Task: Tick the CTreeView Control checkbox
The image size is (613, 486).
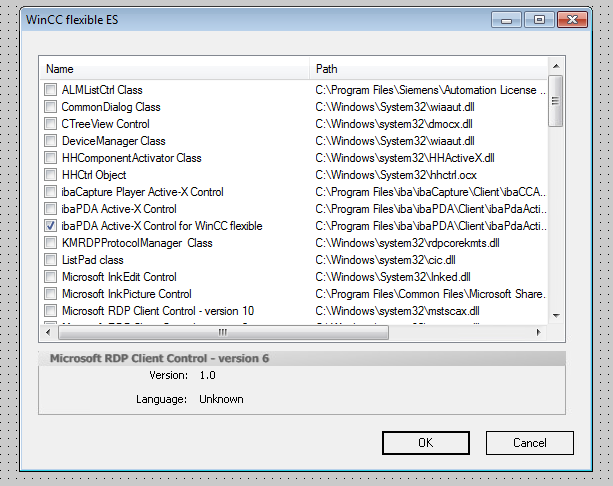Action: (x=50, y=124)
